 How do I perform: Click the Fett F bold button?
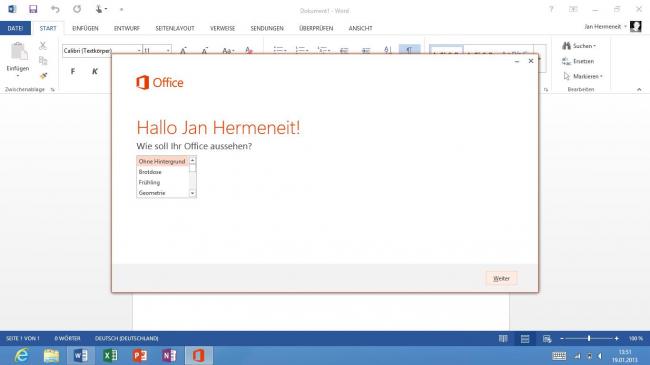pos(73,71)
